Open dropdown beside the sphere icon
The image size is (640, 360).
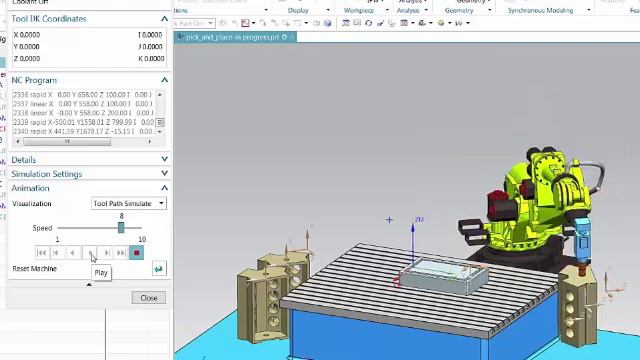point(449,23)
